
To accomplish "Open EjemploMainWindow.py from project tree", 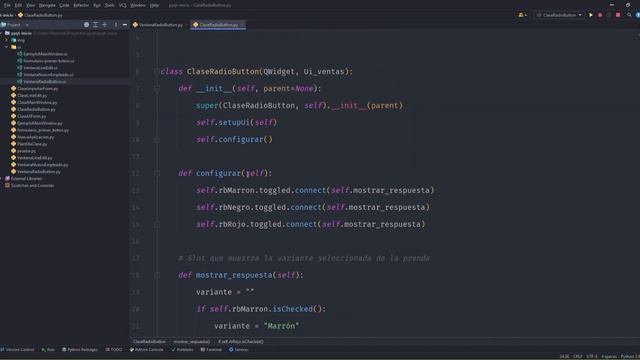I will [36, 123].
